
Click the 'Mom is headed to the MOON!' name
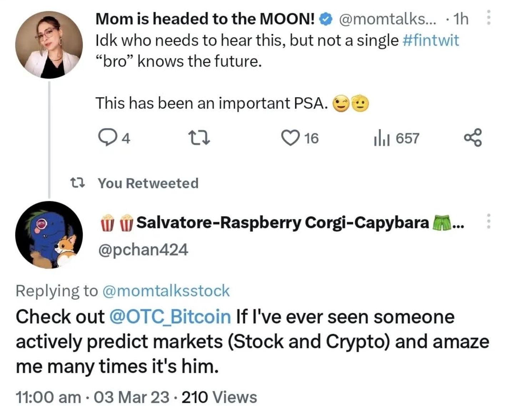click(205, 19)
